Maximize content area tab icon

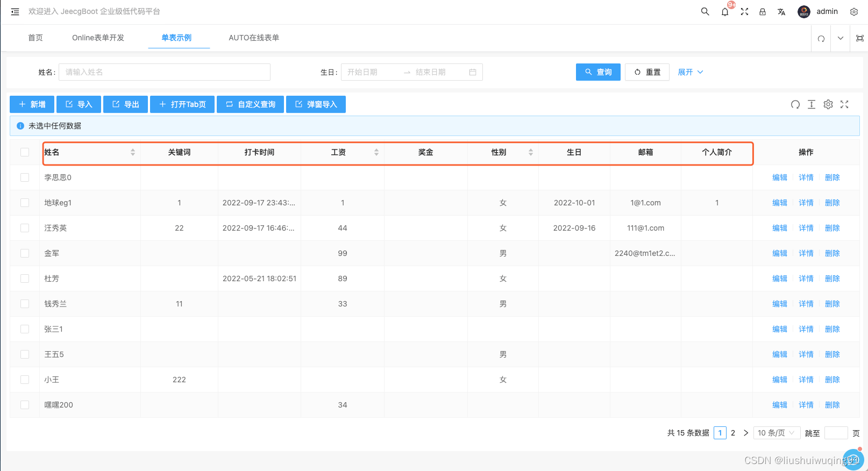pyautogui.click(x=860, y=38)
